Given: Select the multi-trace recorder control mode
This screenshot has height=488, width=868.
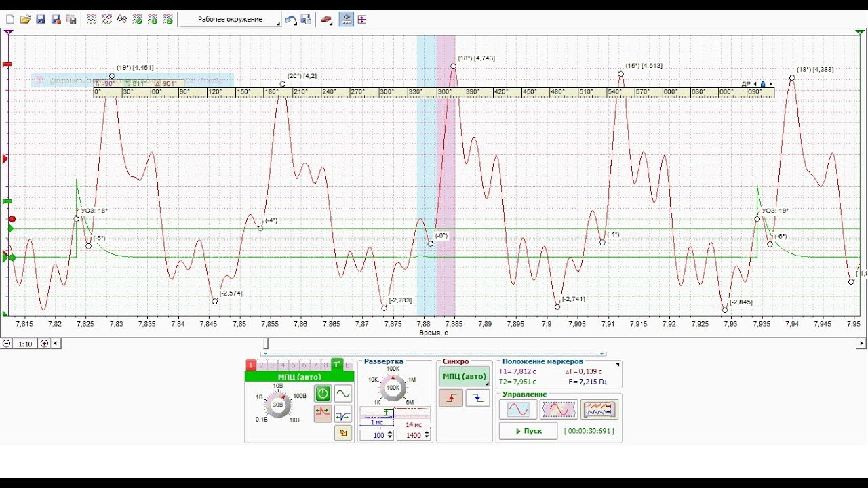Looking at the screenshot, I should click(x=599, y=409).
